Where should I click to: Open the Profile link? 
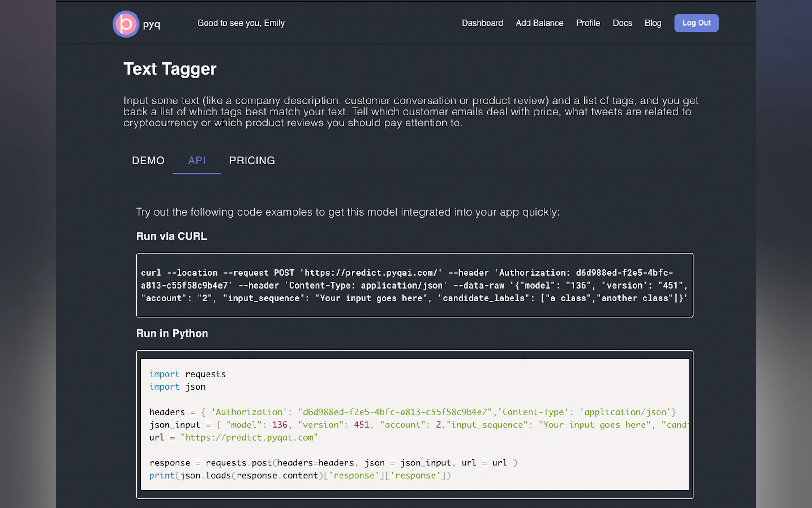(x=588, y=23)
